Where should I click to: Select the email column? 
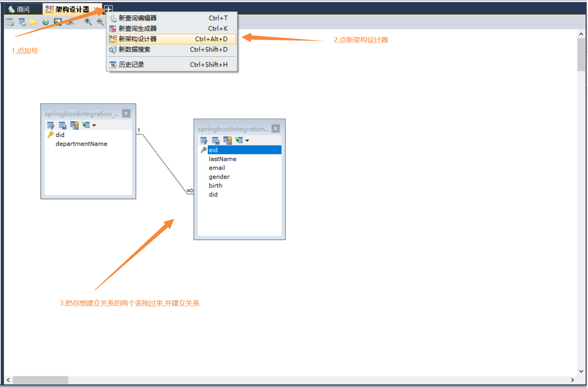pos(217,168)
